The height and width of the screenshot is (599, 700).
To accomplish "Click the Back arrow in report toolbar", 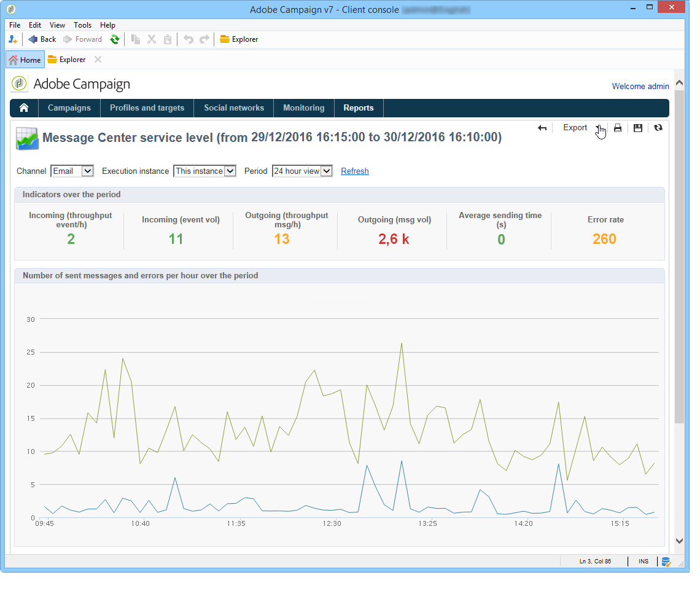I will coord(542,128).
